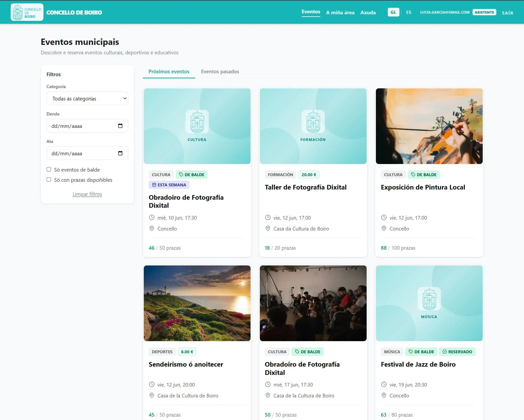
Task: Open the Dende date picker calendar icon
Action: coord(120,126)
